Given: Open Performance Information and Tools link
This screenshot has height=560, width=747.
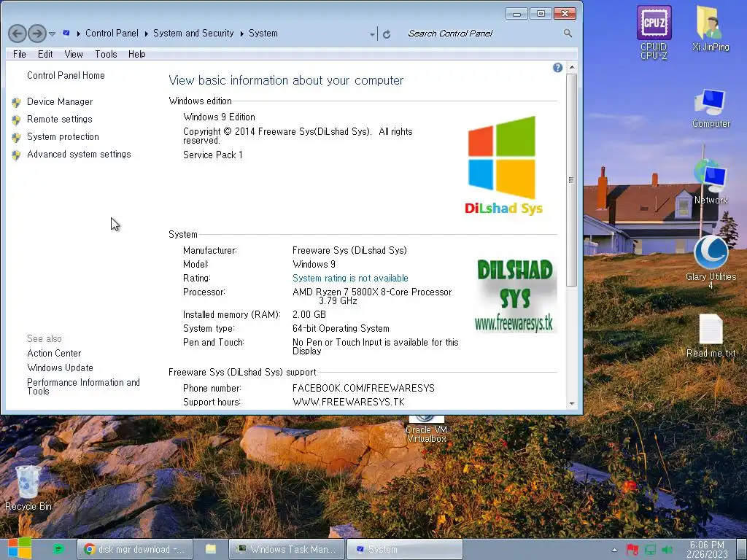Looking at the screenshot, I should click(83, 386).
